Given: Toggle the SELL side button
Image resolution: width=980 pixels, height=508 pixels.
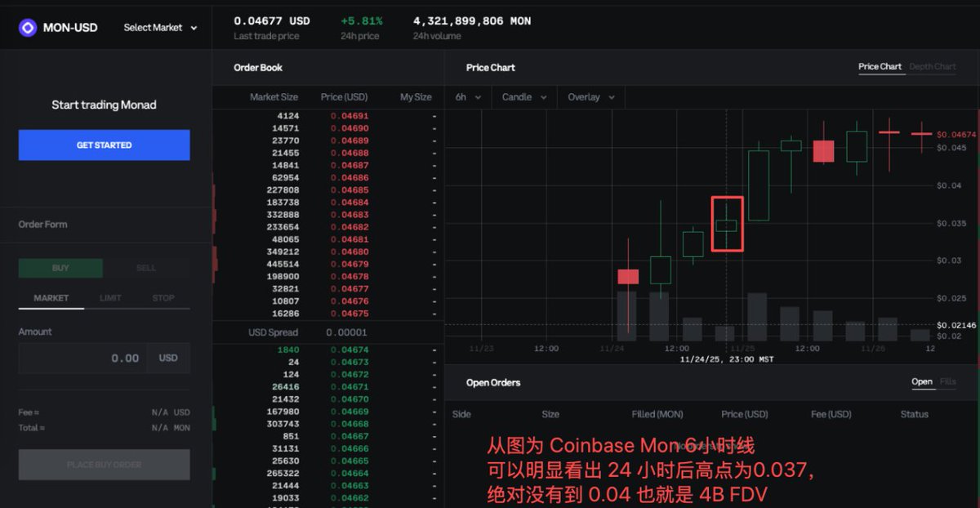Looking at the screenshot, I should (146, 268).
